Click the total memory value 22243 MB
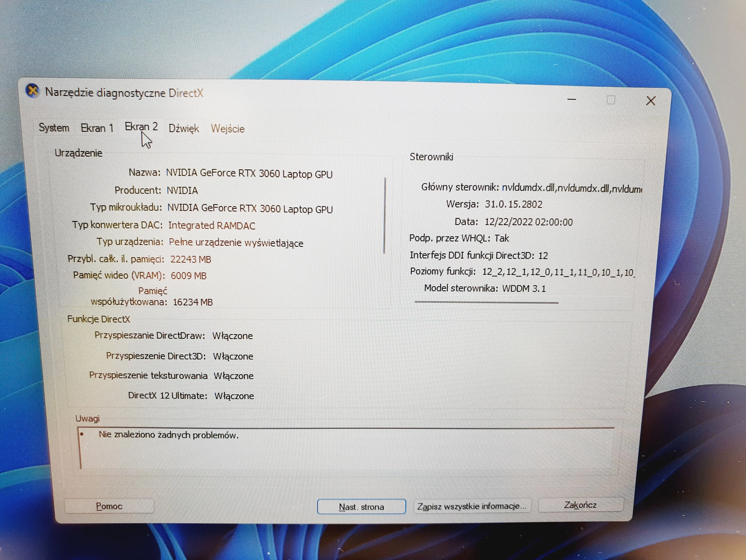Screen dimensions: 746x560 tap(191, 259)
